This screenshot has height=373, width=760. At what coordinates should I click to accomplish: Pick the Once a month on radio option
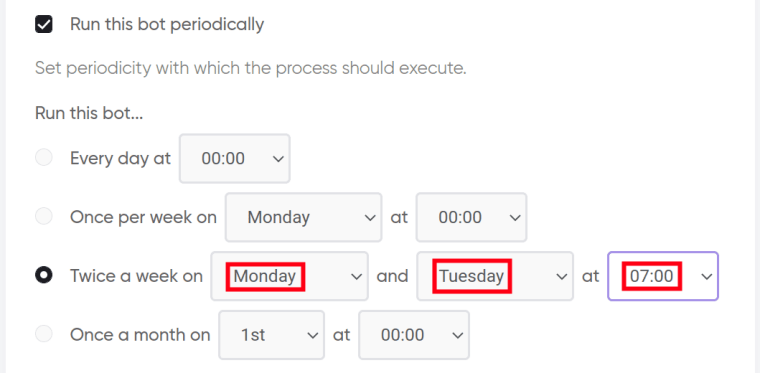(44, 334)
